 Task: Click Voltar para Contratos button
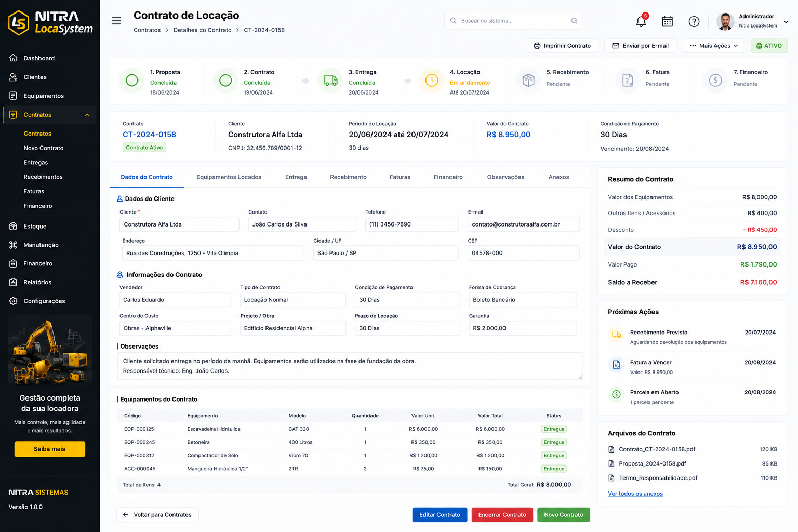coord(157,515)
